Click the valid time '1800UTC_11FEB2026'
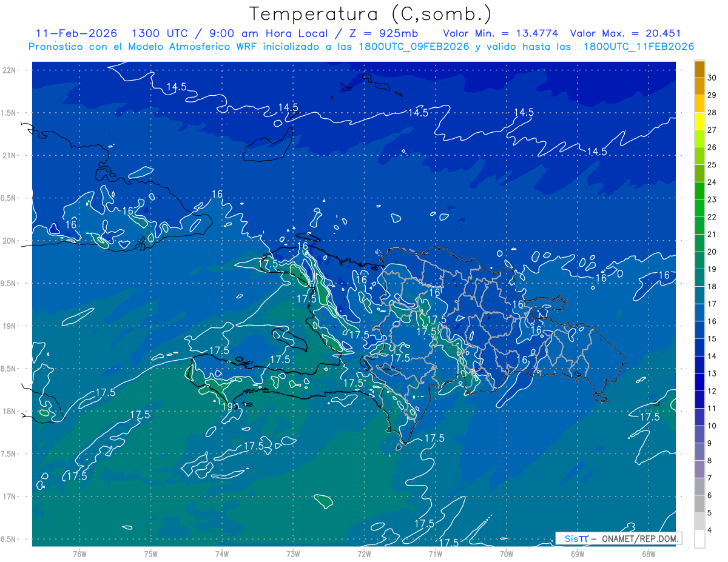The image size is (728, 562). click(638, 47)
